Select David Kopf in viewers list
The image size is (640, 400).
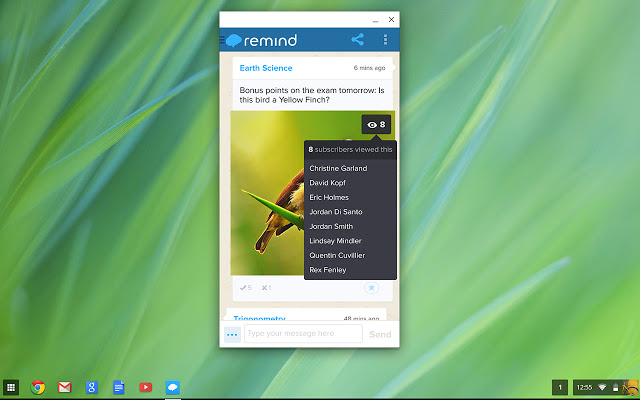pyautogui.click(x=327, y=183)
